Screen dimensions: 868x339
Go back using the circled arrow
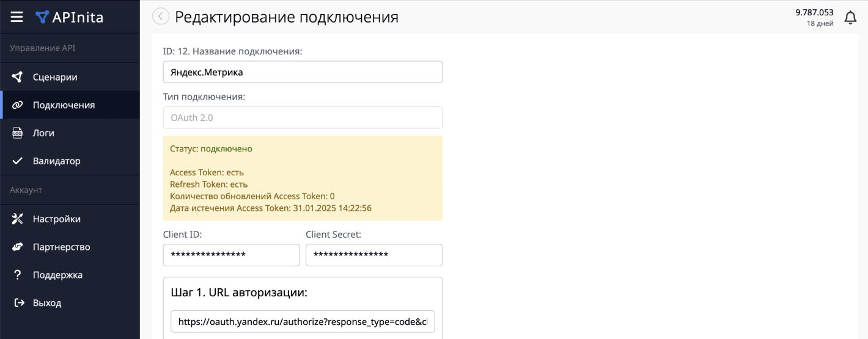tap(160, 16)
